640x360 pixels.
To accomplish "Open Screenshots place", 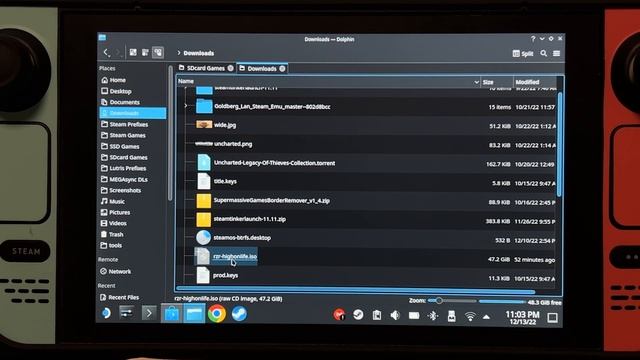I will [121, 190].
